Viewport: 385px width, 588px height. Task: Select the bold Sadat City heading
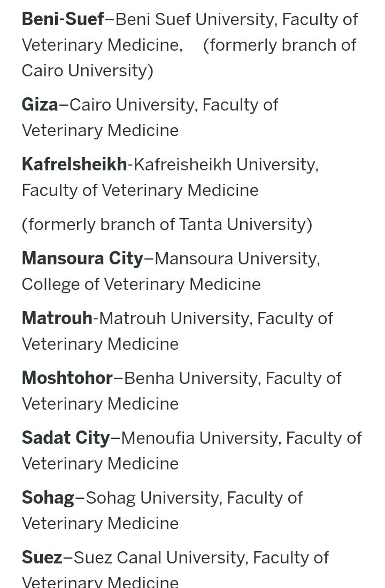pos(65,438)
